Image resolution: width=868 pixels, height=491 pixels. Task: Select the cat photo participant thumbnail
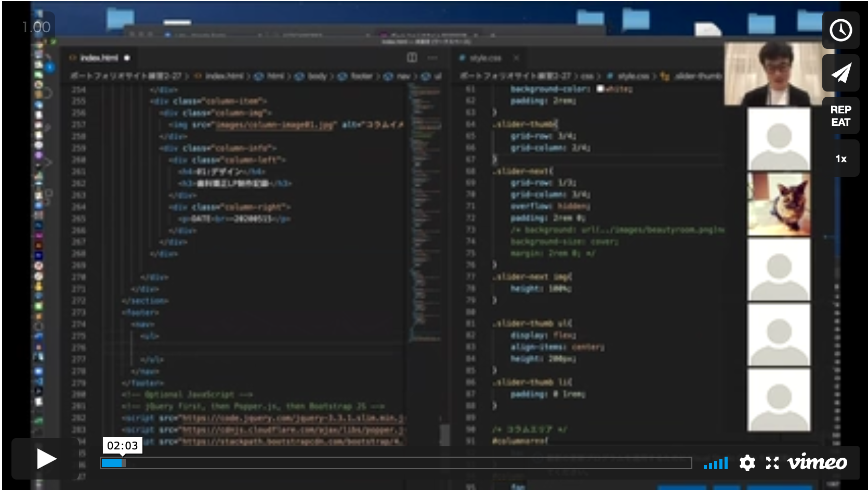point(778,204)
